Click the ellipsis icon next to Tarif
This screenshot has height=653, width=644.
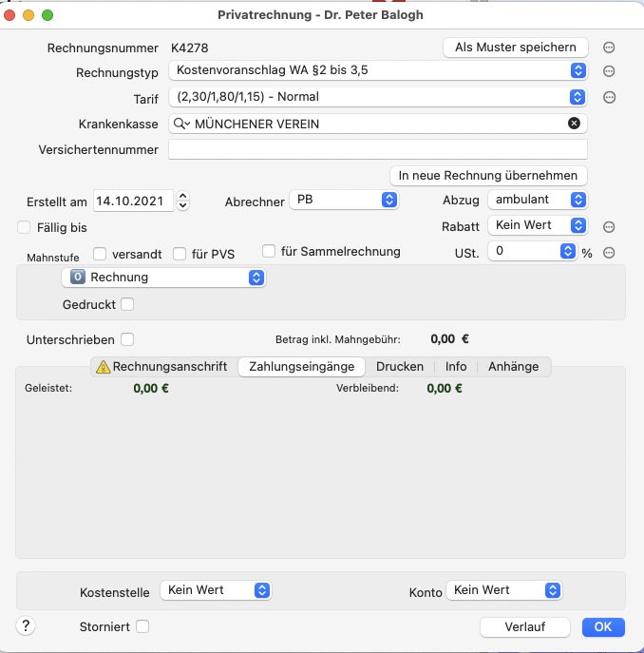[x=609, y=98]
